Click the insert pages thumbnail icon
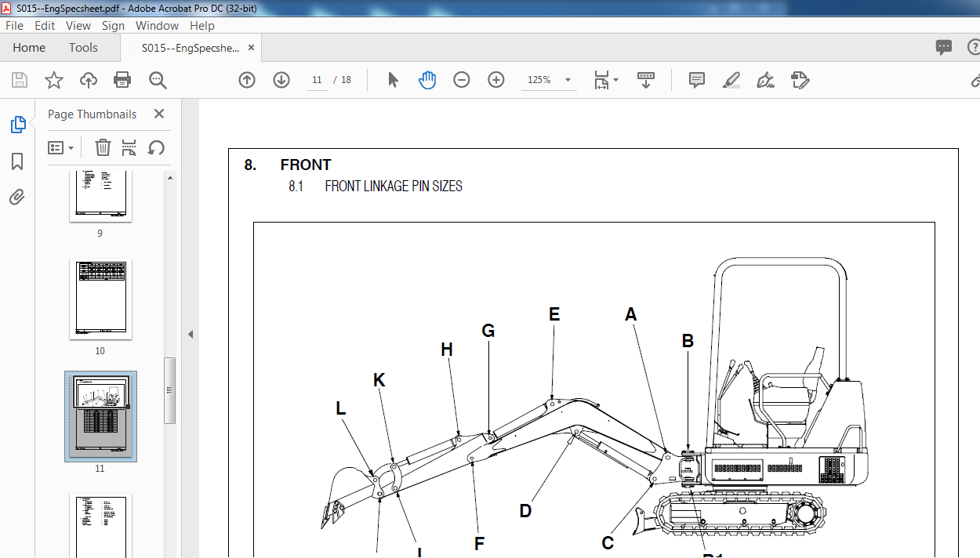The image size is (980, 558). (x=129, y=147)
